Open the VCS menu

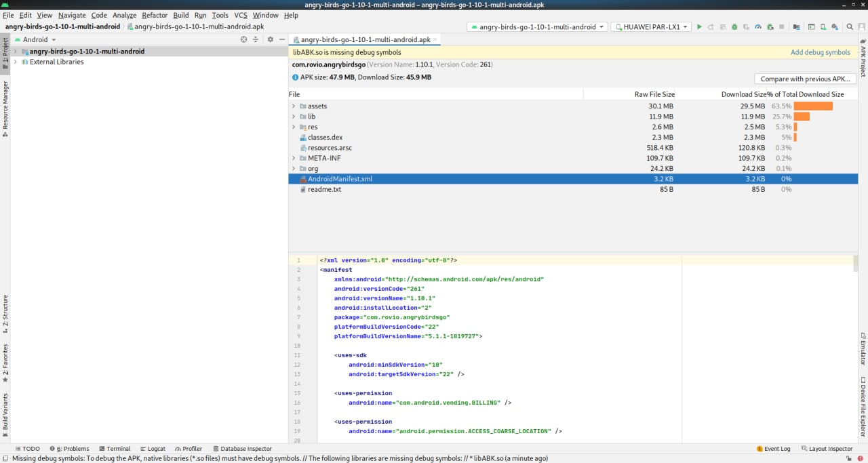click(241, 15)
